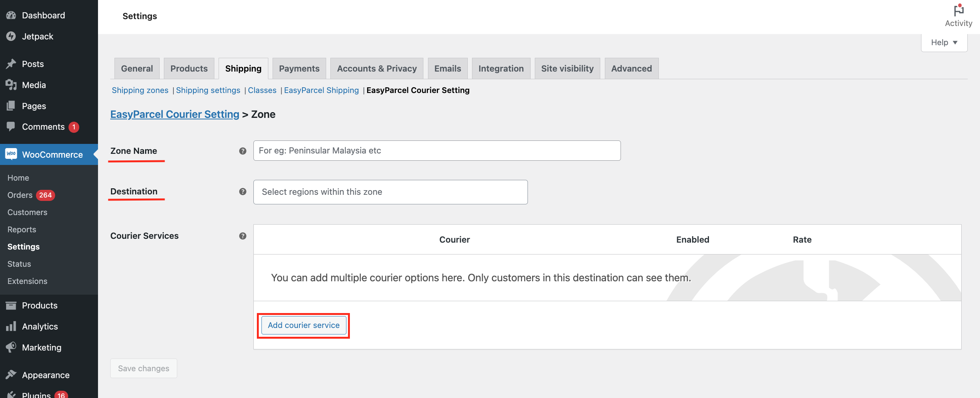980x398 pixels.
Task: Follow the EasyParcel Courier Setting breadcrumb link
Action: point(175,114)
